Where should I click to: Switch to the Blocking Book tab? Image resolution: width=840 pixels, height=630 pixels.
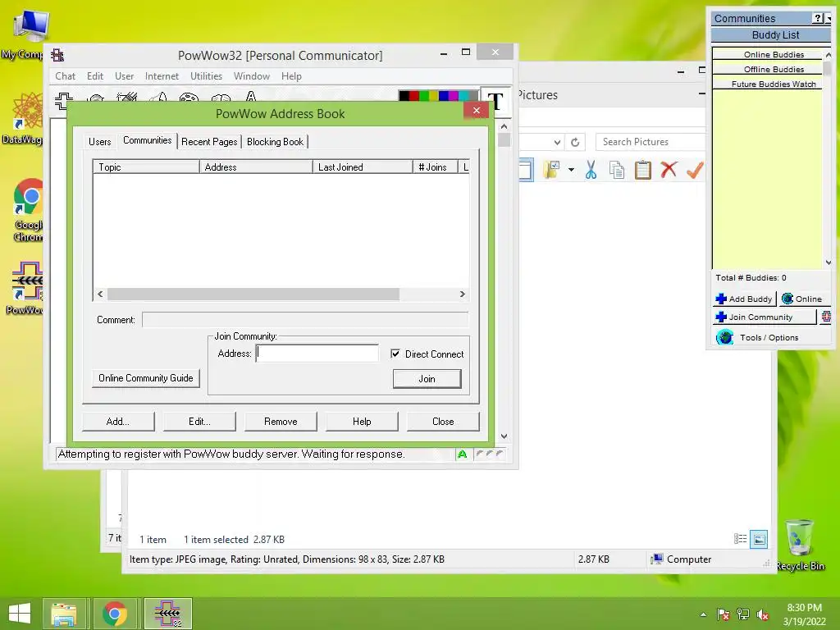pyautogui.click(x=275, y=142)
